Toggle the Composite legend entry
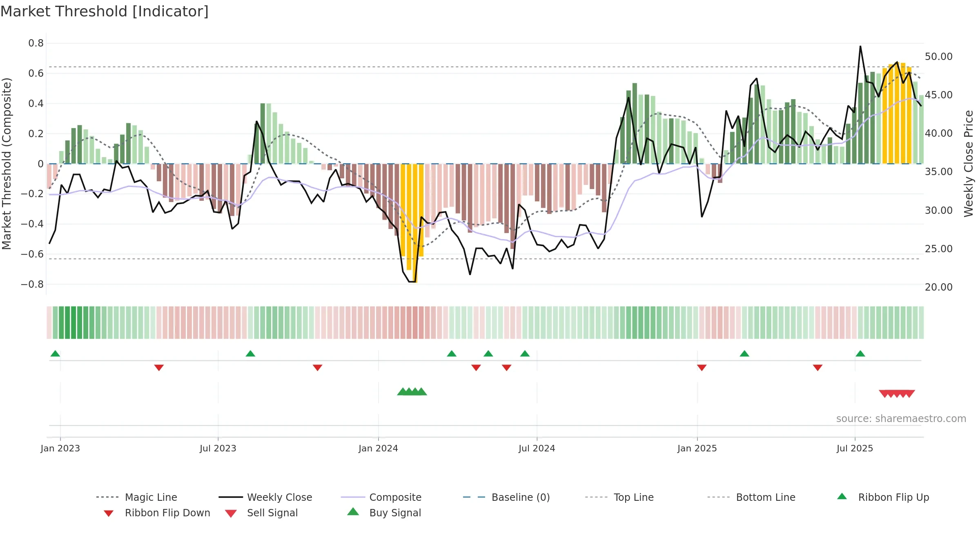980x551 pixels. [x=381, y=497]
